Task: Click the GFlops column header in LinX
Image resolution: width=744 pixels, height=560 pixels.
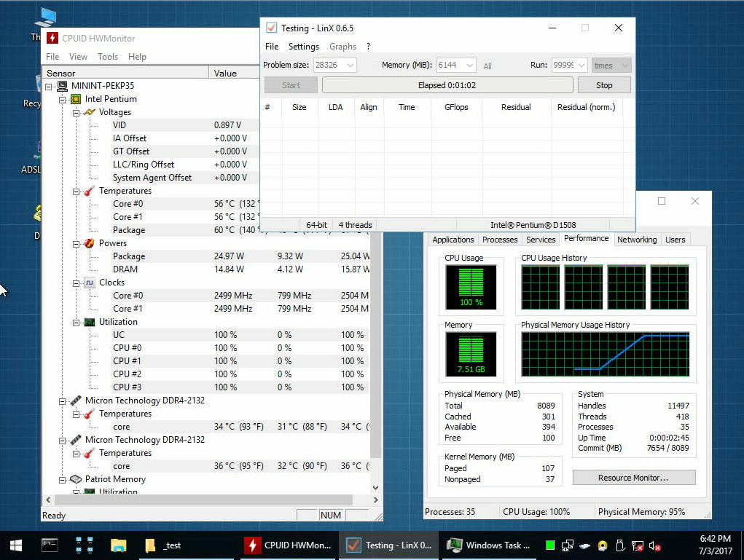Action: (x=456, y=107)
